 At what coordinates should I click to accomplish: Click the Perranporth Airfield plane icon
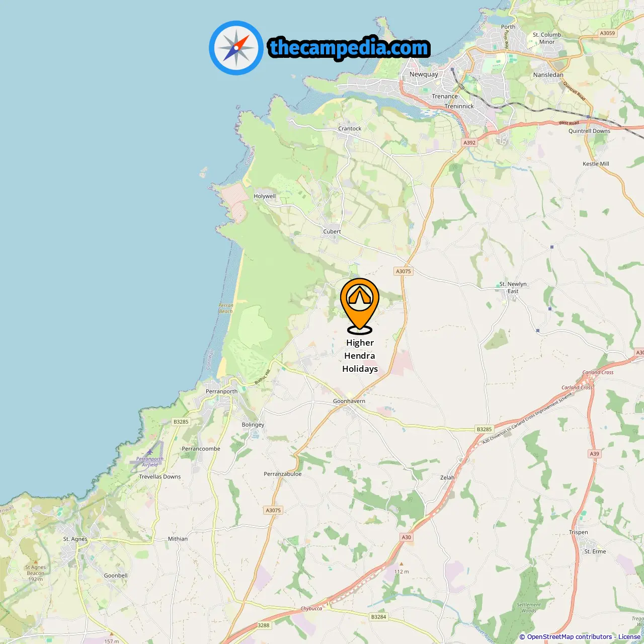click(x=149, y=451)
